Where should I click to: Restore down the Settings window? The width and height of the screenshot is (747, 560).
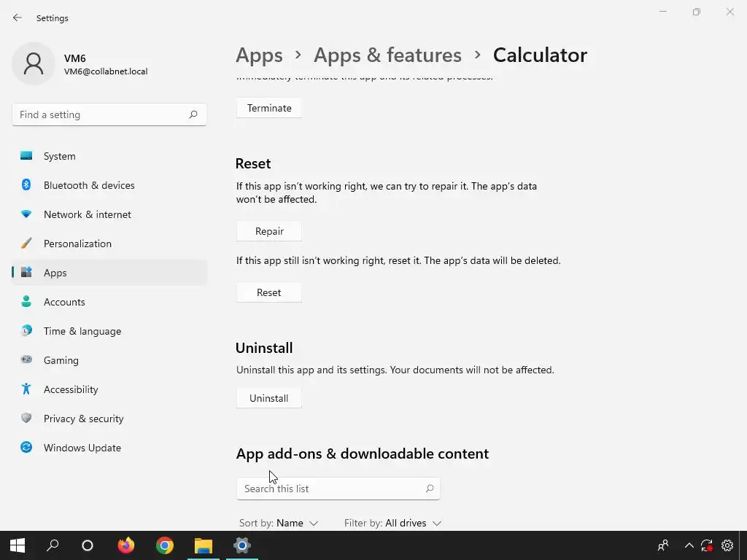[x=697, y=12]
